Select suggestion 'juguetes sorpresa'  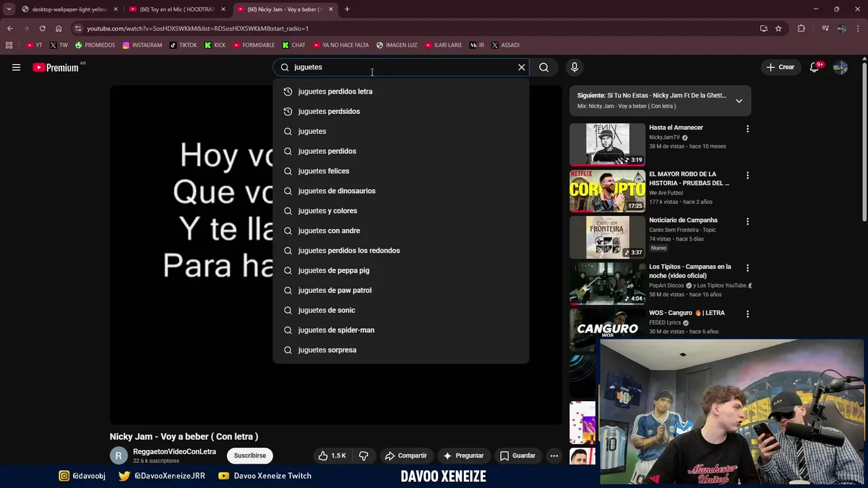click(401, 350)
